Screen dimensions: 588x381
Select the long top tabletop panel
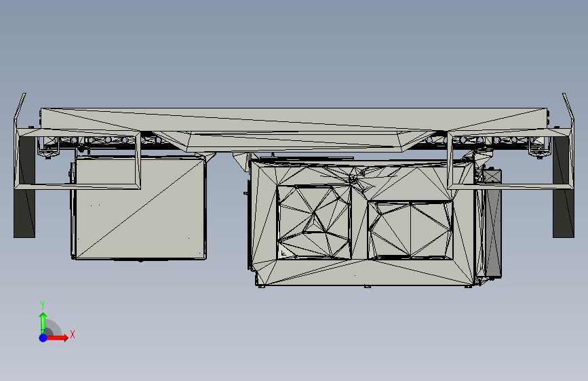click(x=294, y=119)
